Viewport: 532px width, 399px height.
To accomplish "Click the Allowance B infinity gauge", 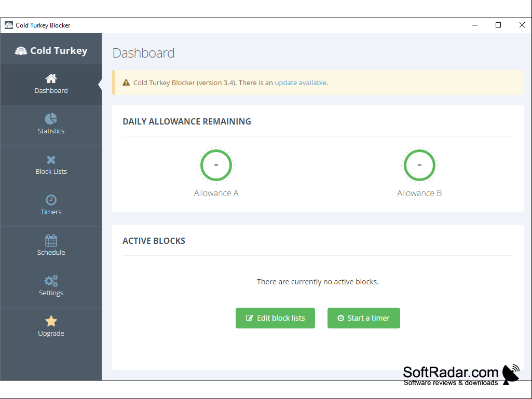I will pyautogui.click(x=419, y=165).
